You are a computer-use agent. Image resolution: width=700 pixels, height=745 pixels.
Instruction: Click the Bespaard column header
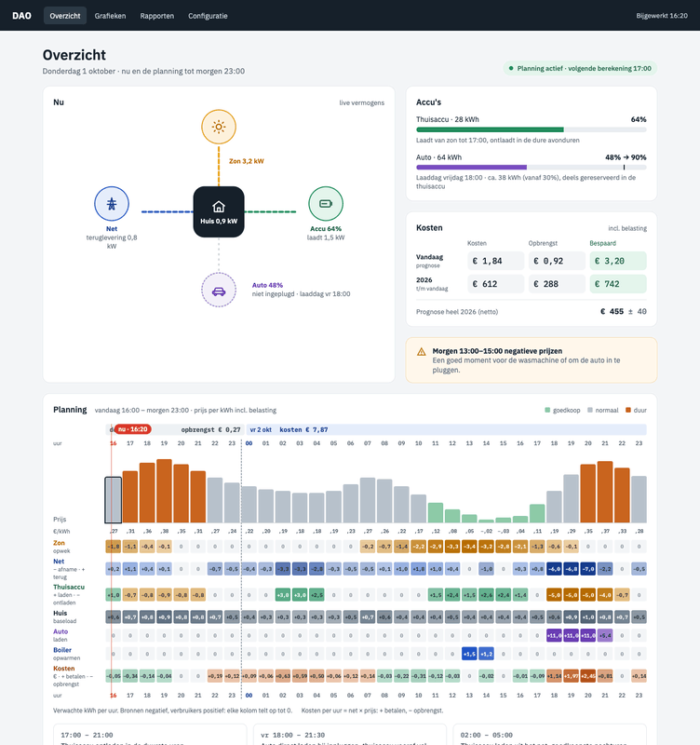coord(602,243)
